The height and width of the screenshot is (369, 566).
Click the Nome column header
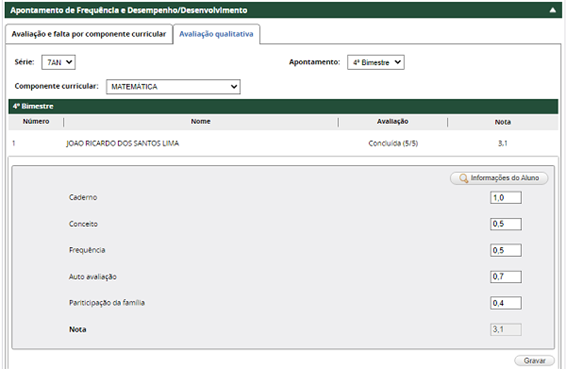click(201, 122)
